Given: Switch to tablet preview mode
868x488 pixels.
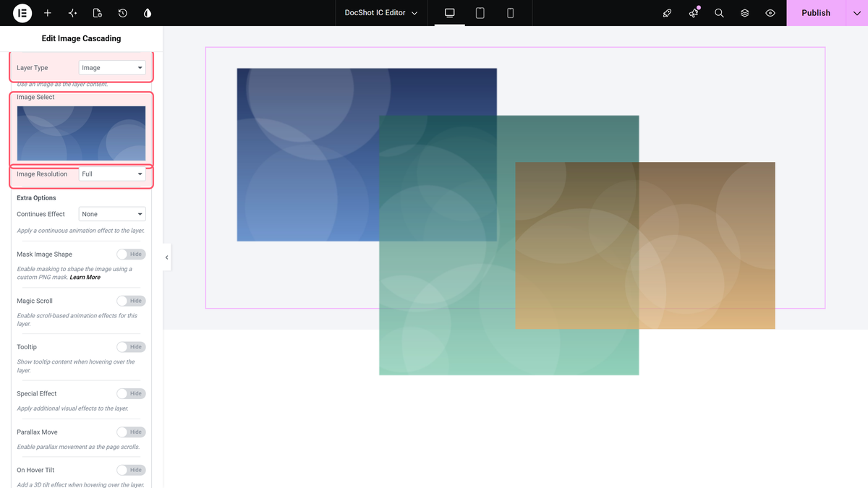Looking at the screenshot, I should (x=480, y=13).
